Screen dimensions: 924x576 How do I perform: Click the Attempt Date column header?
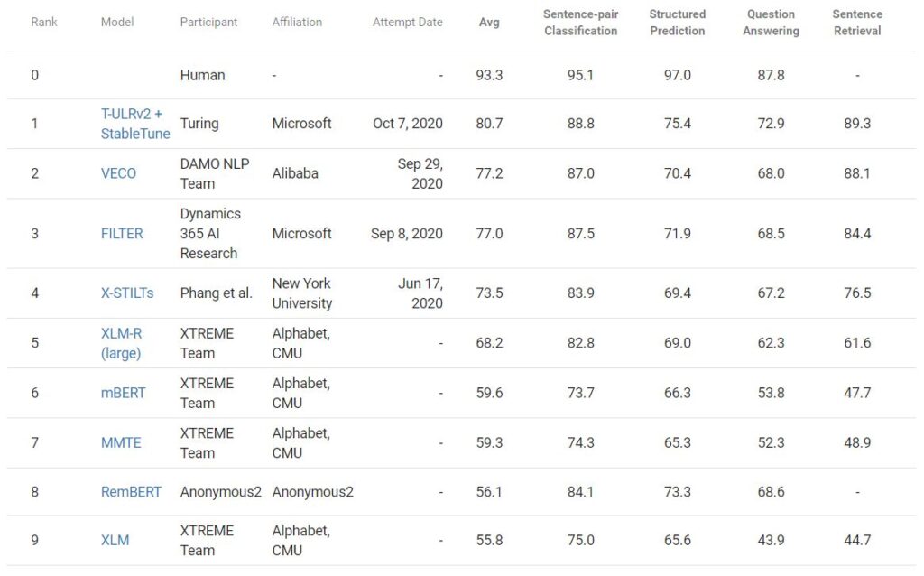408,22
